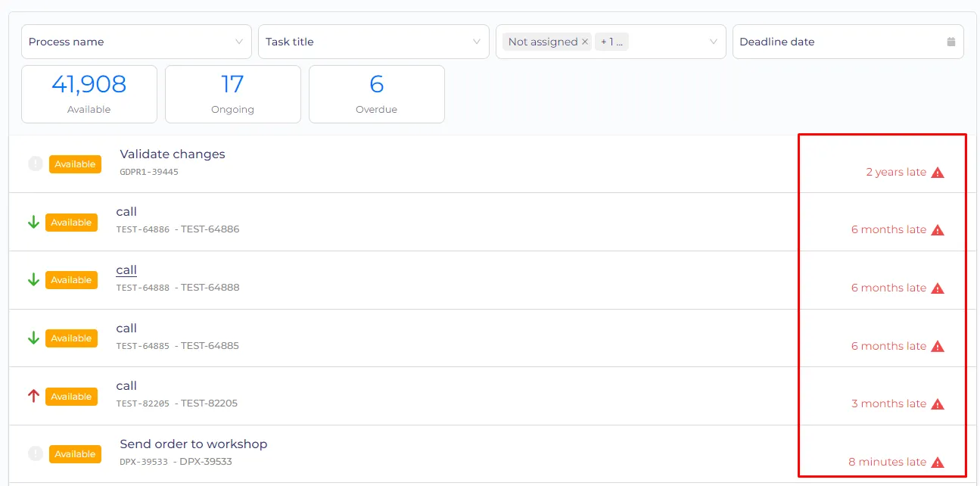
Task: Click the 3 months late label
Action: [x=888, y=403]
